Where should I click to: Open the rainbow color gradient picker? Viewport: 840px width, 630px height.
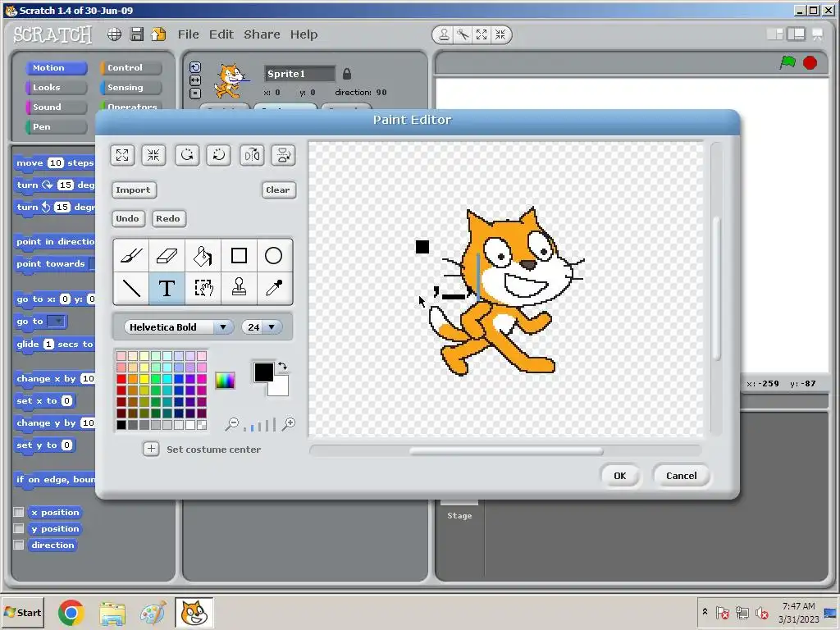point(225,381)
